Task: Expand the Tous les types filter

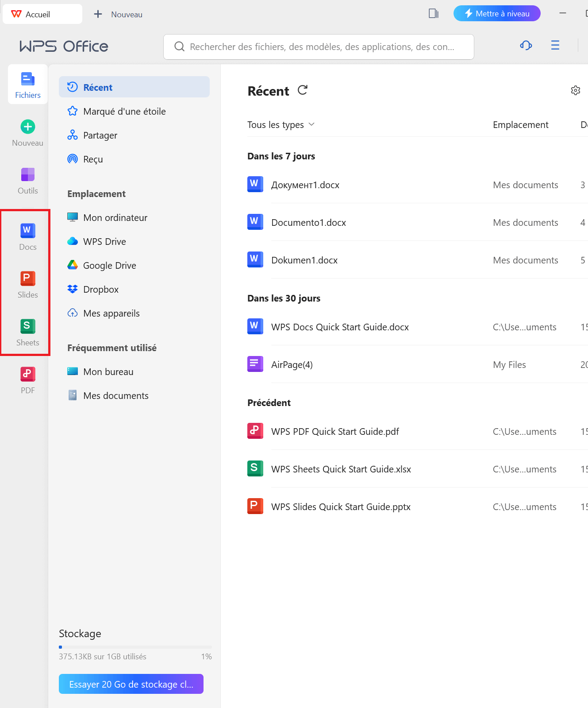Action: pos(281,125)
